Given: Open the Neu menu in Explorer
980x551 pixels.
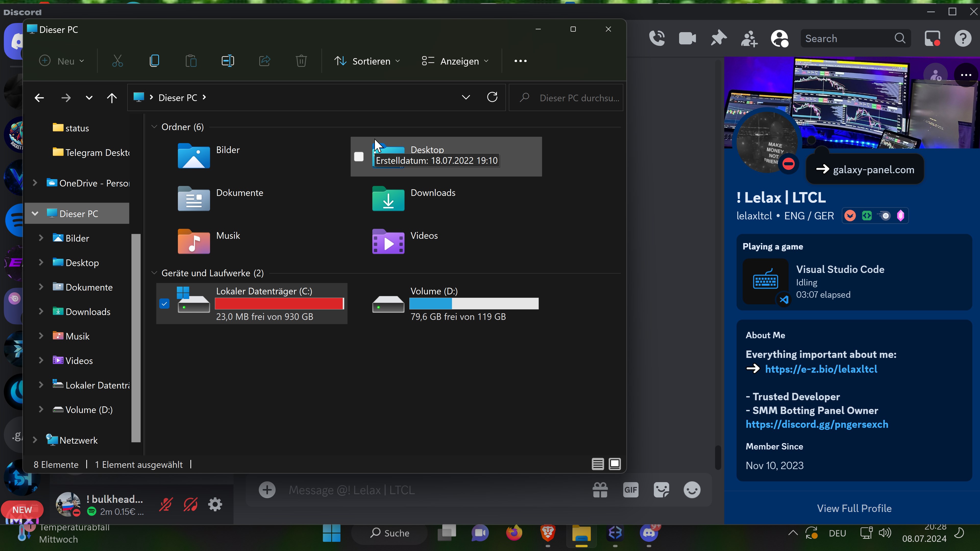Looking at the screenshot, I should [62, 61].
